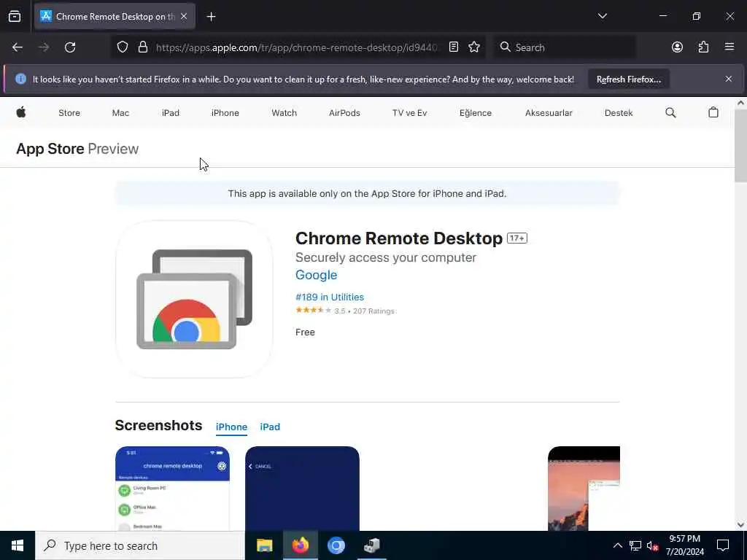The height and width of the screenshot is (560, 747).
Task: Open AirPods in Apple navigation
Action: click(344, 113)
